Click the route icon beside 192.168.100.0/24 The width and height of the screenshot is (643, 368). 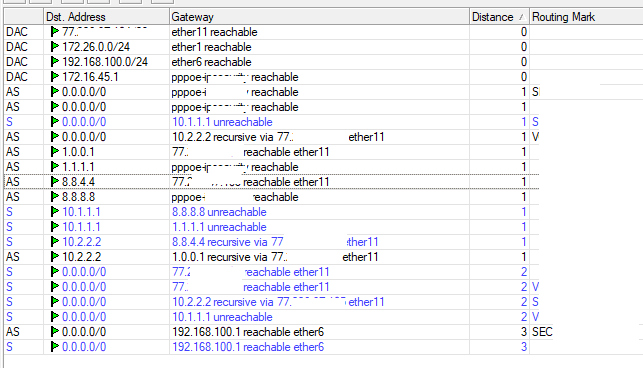coord(55,62)
